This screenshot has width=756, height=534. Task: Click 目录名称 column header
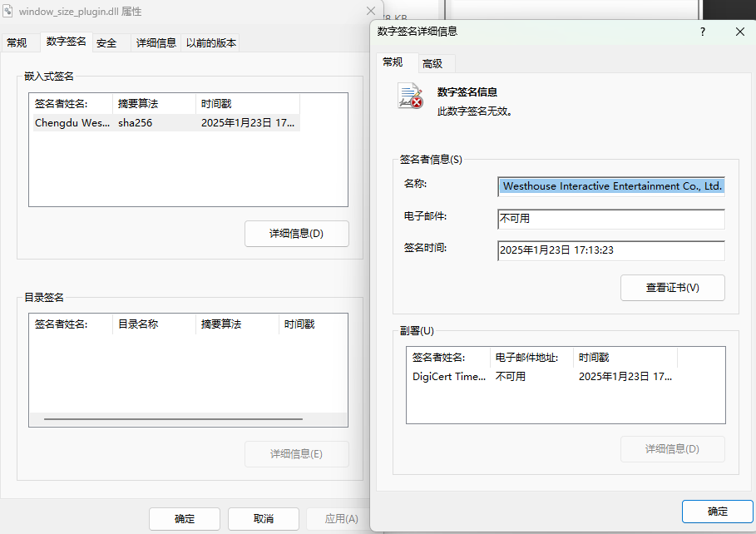pos(155,324)
